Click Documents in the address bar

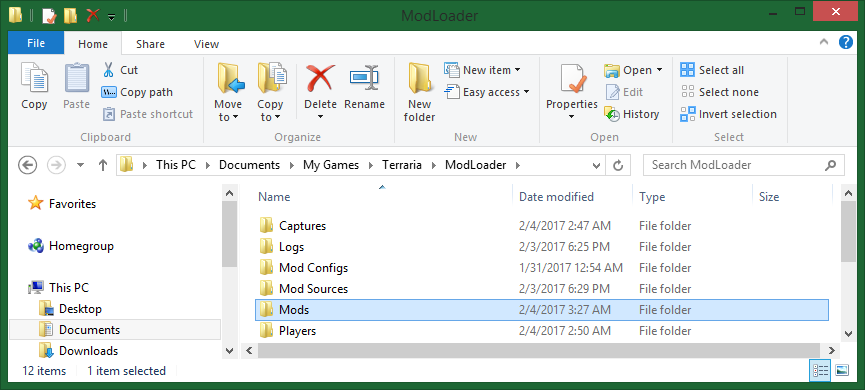[249, 164]
